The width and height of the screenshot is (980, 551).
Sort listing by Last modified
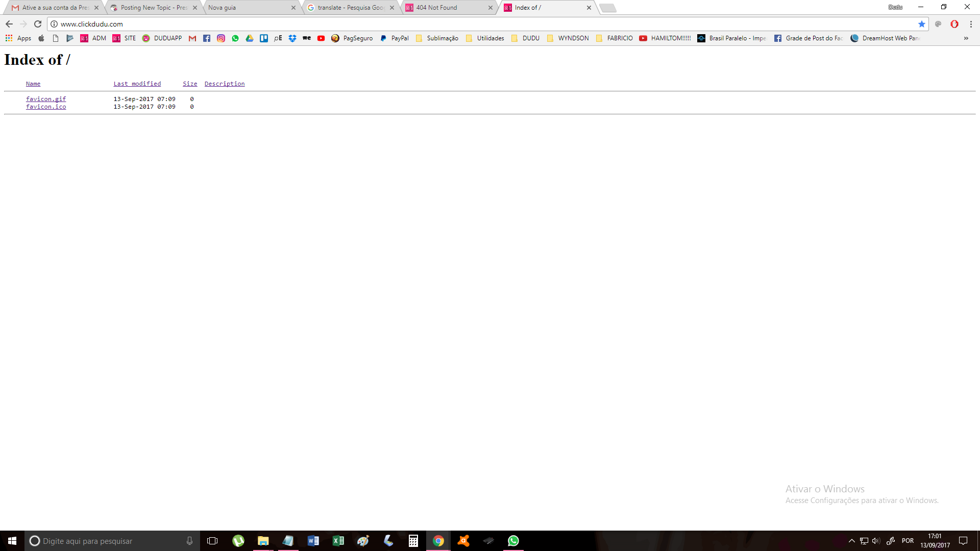pyautogui.click(x=137, y=84)
